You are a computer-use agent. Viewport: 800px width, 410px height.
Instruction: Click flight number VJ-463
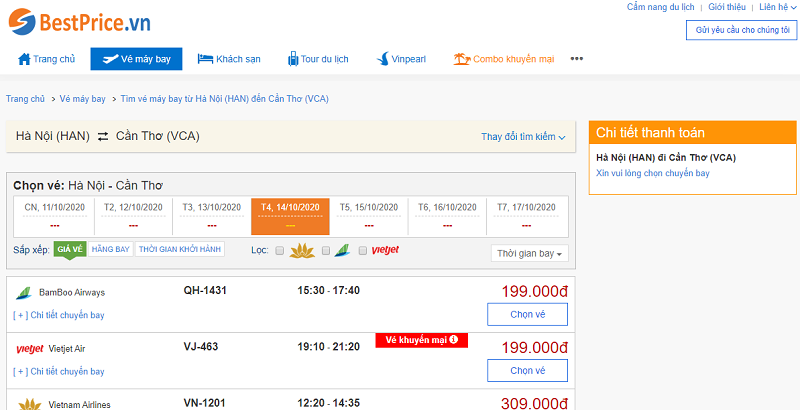(x=201, y=347)
